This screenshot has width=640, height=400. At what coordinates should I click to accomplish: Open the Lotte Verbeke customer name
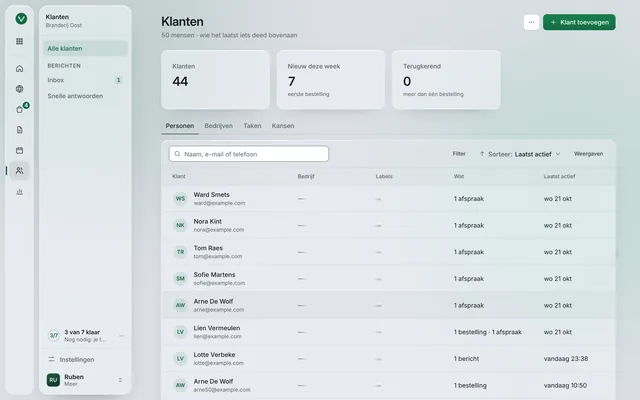point(214,355)
